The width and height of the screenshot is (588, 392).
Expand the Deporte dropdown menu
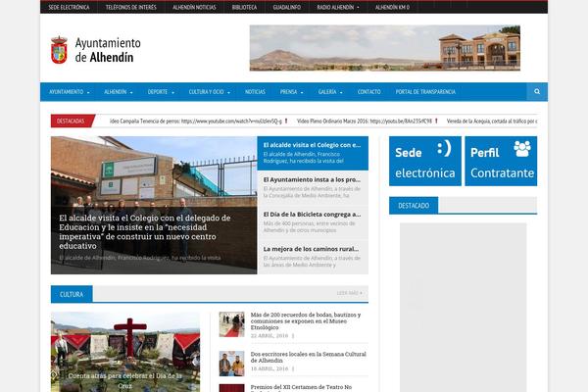pyautogui.click(x=161, y=92)
